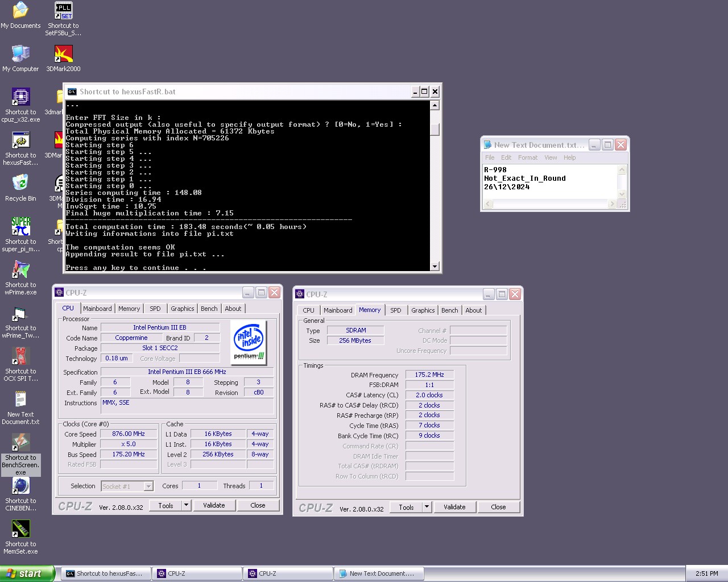Open New Text Document.txt desktop icon
The width and height of the screenshot is (728, 582).
click(20, 399)
